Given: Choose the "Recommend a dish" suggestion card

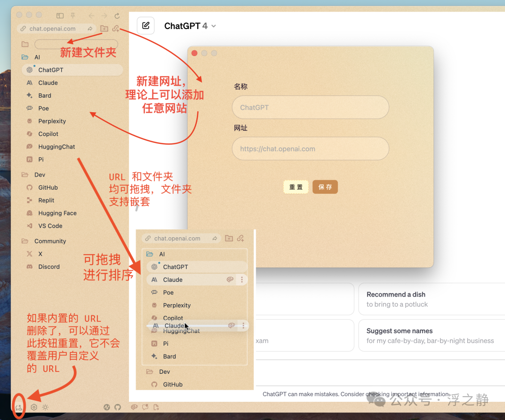Looking at the screenshot, I should 432,299.
